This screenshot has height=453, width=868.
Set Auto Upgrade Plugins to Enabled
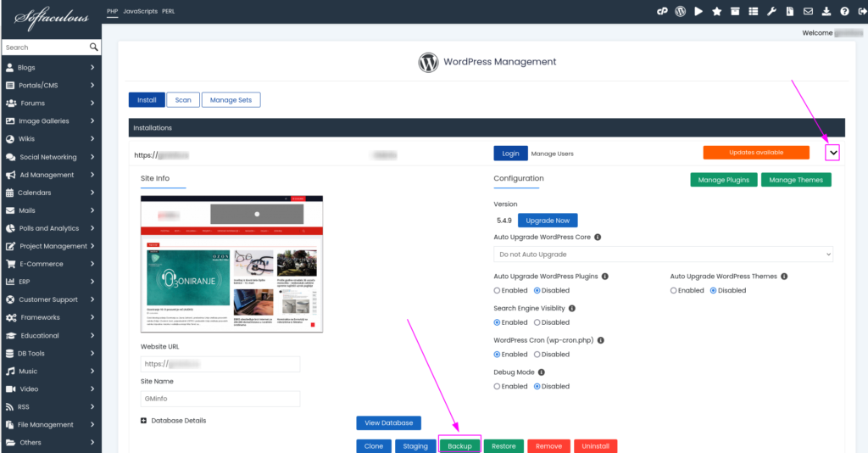(x=497, y=291)
